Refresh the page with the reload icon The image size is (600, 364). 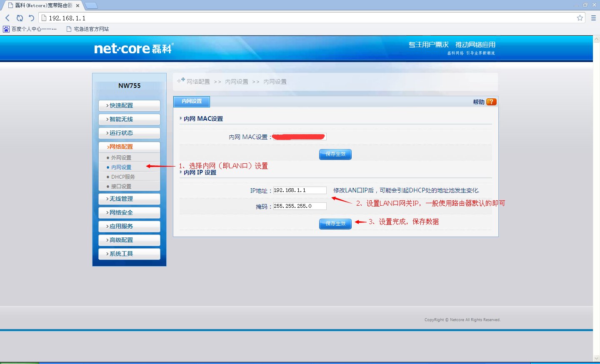(20, 18)
